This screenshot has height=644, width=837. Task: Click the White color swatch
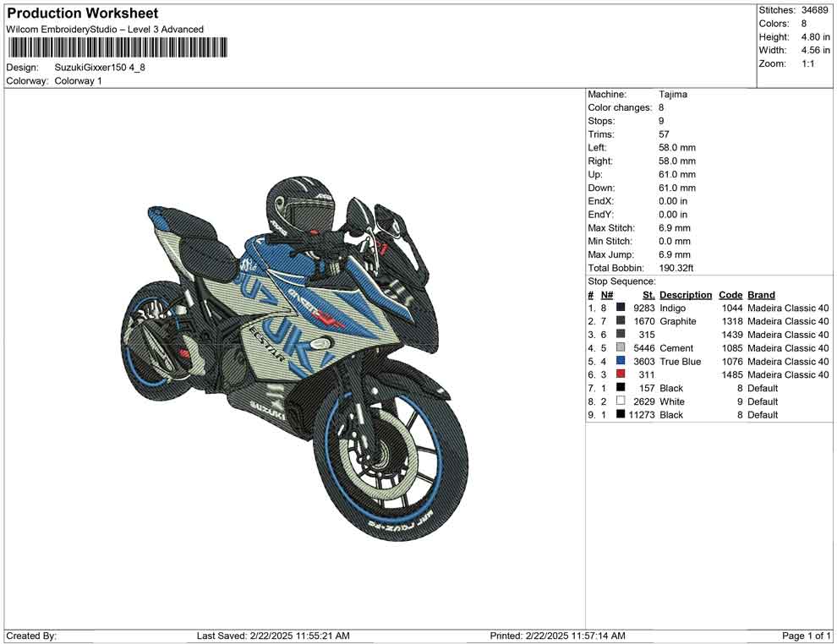pos(621,401)
